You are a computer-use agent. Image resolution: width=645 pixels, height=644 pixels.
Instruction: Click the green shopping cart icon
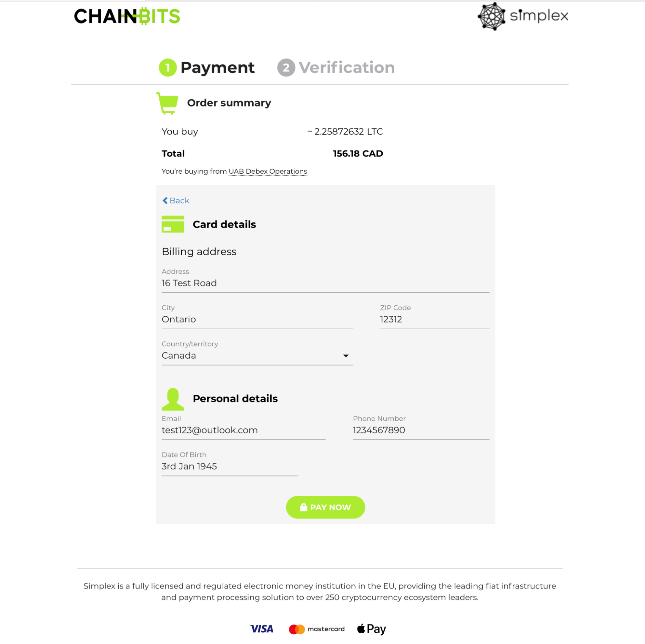167,103
